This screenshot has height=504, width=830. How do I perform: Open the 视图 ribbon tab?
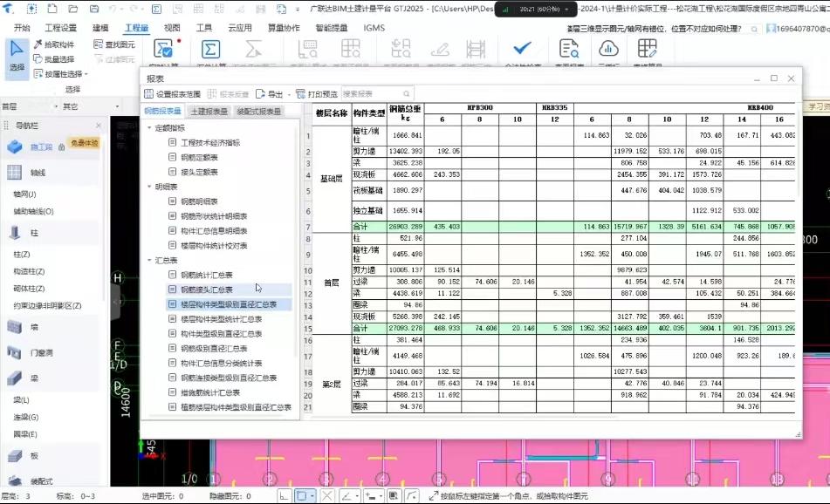(172, 28)
